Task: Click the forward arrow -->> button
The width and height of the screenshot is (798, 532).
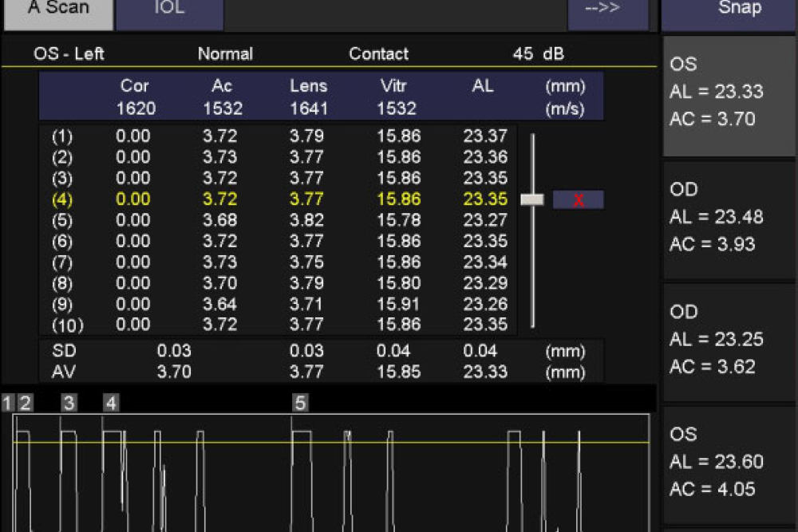Action: click(x=607, y=11)
